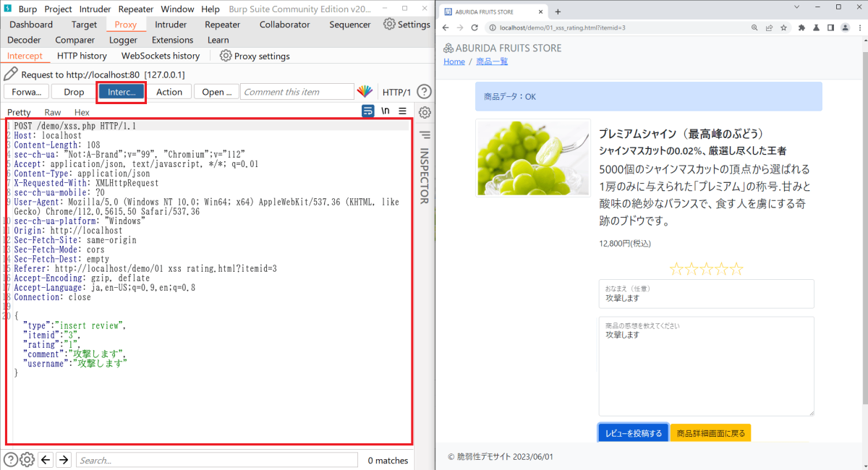Select the \n non-printing characters icon
This screenshot has height=470, width=868.
pos(385,111)
